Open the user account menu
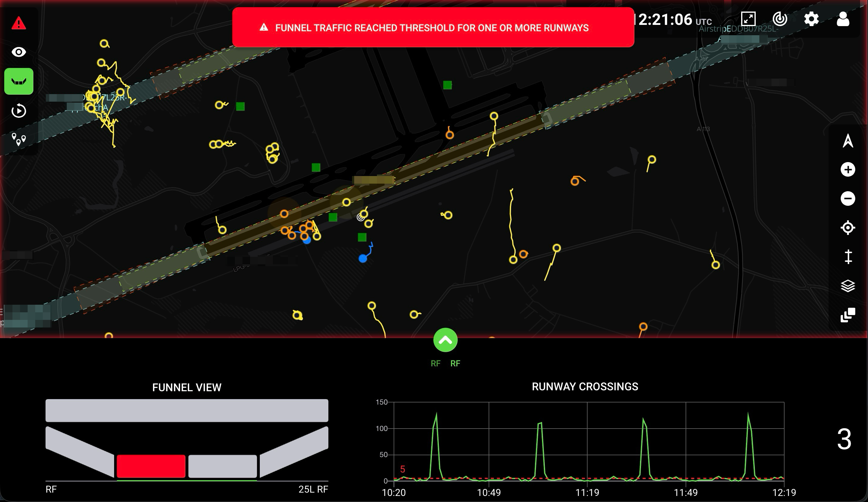The image size is (868, 502). (x=843, y=20)
